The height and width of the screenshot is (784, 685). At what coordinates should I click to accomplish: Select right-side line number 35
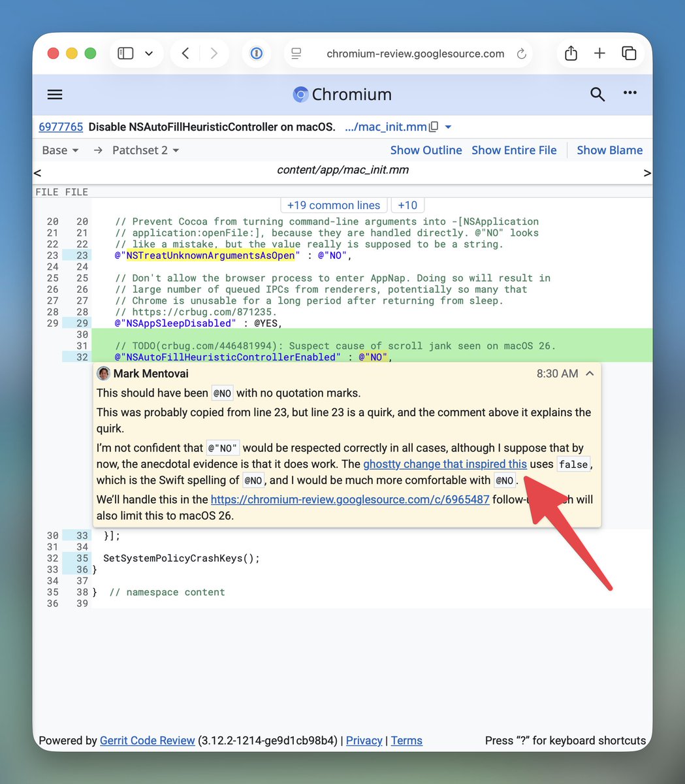82,558
